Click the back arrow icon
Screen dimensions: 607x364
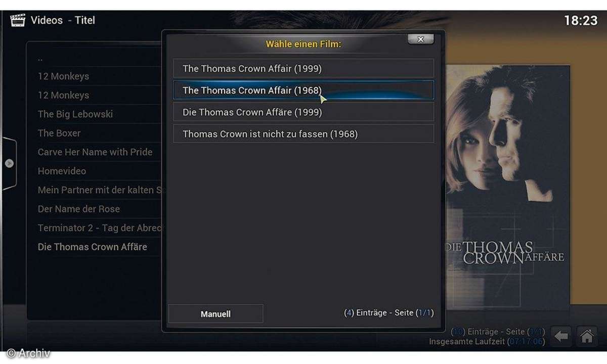pos(561,336)
